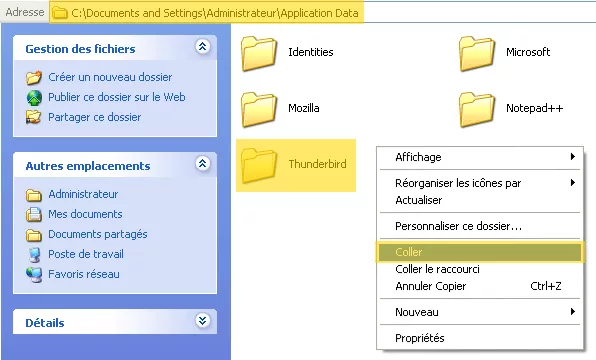Click the address bar path field

(x=322, y=13)
